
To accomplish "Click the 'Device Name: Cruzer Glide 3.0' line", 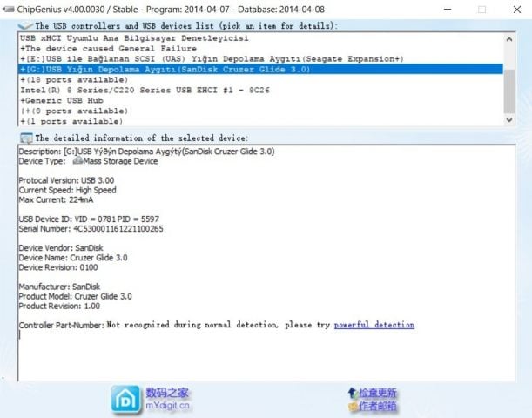I will click(73, 258).
